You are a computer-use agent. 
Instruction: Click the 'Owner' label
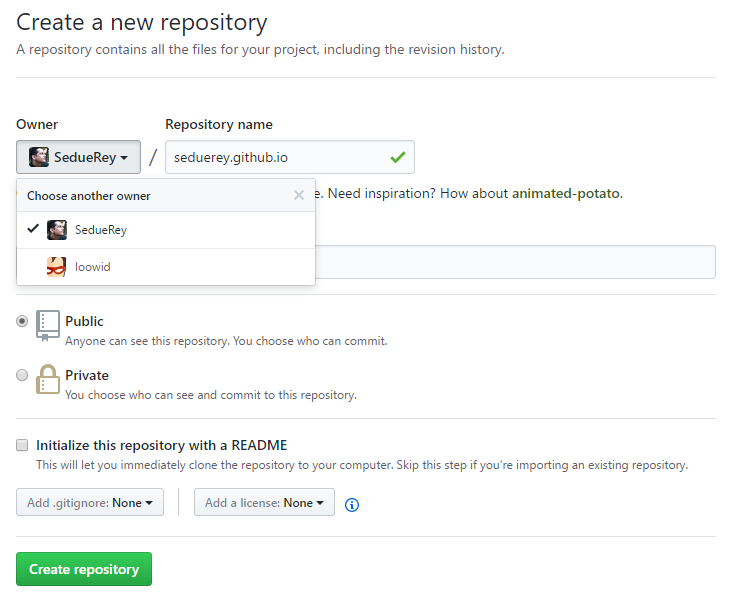click(37, 124)
